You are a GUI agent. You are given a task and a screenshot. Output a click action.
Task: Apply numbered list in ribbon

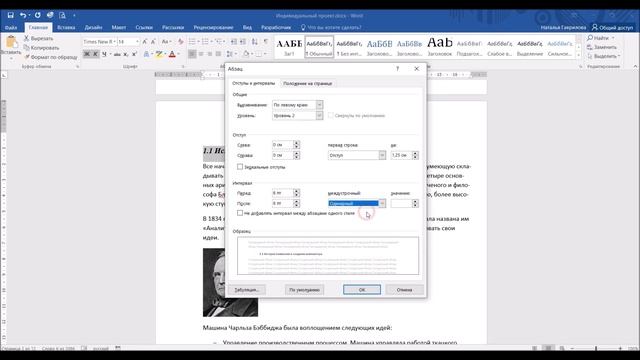click(205, 42)
